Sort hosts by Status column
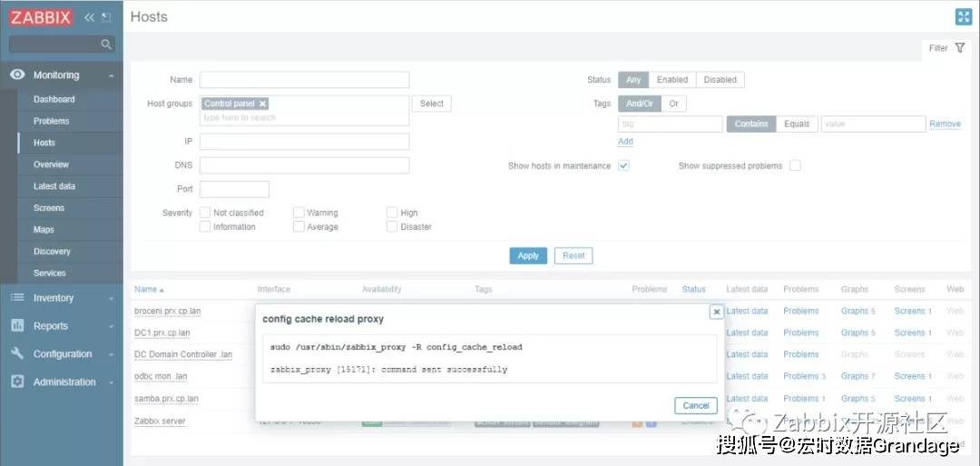 [693, 289]
